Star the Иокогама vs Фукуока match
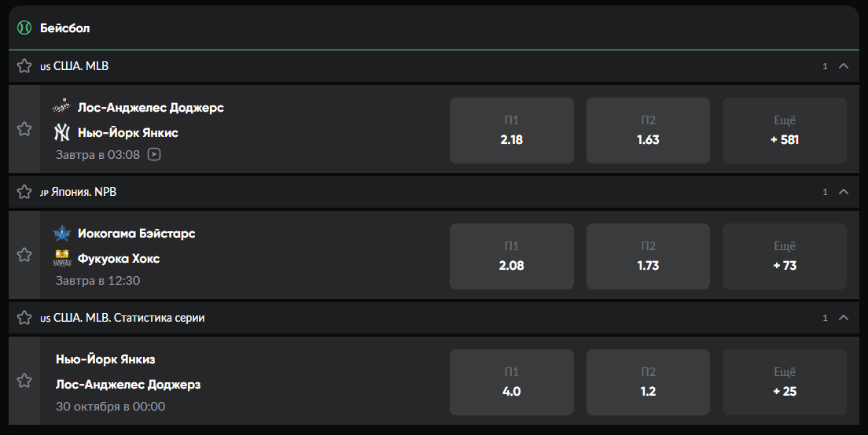868x435 pixels. (x=24, y=255)
